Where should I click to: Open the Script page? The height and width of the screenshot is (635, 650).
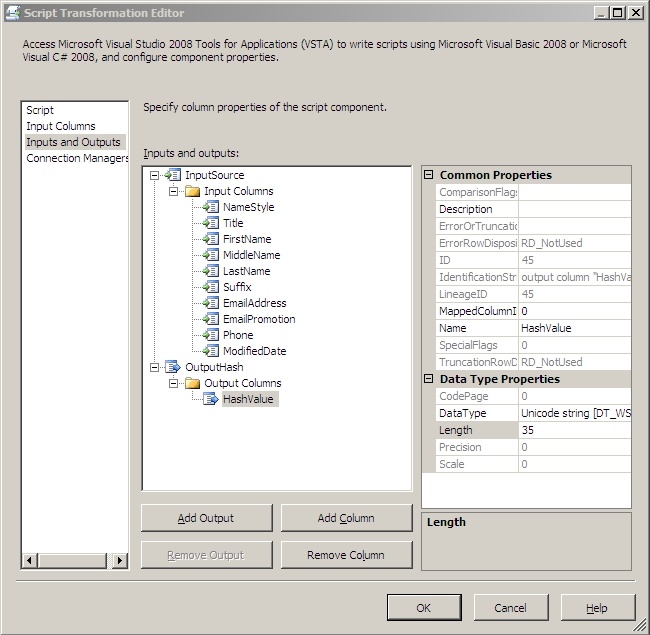[40, 110]
